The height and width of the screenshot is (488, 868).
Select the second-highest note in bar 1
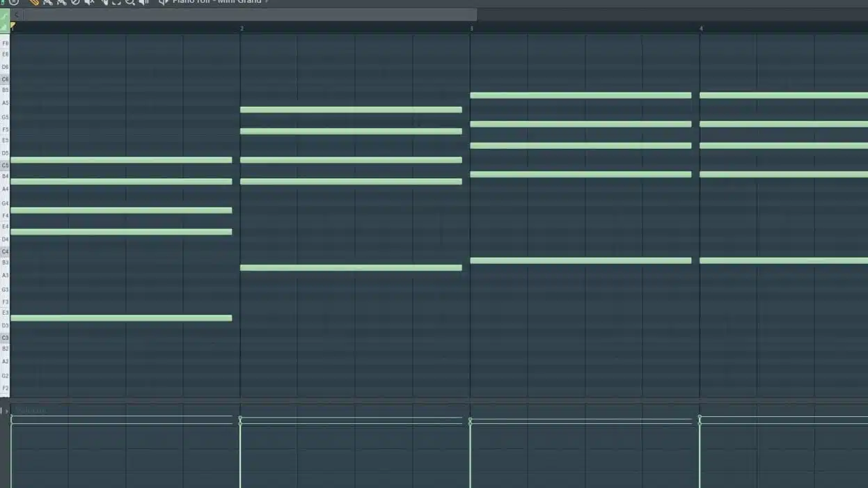pos(121,182)
